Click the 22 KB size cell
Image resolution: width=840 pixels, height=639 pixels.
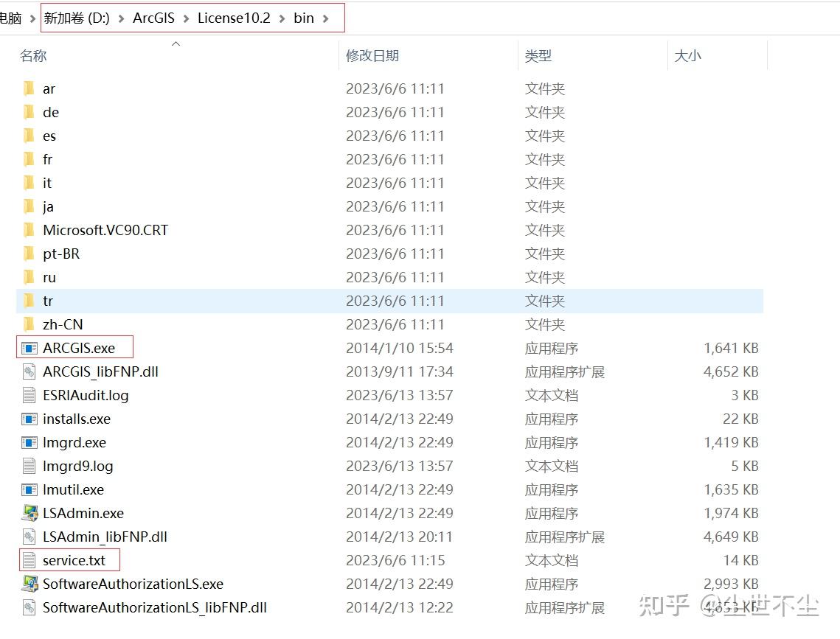point(740,419)
